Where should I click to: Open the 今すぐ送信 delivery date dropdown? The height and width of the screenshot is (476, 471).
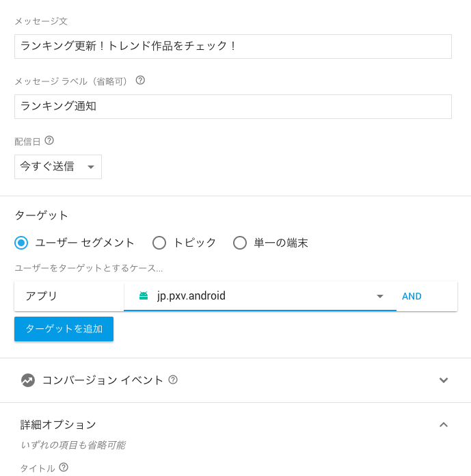tap(58, 167)
